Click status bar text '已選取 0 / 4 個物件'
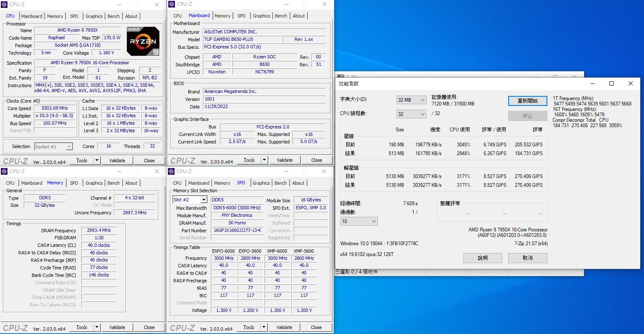The image size is (644, 334). pos(357,272)
